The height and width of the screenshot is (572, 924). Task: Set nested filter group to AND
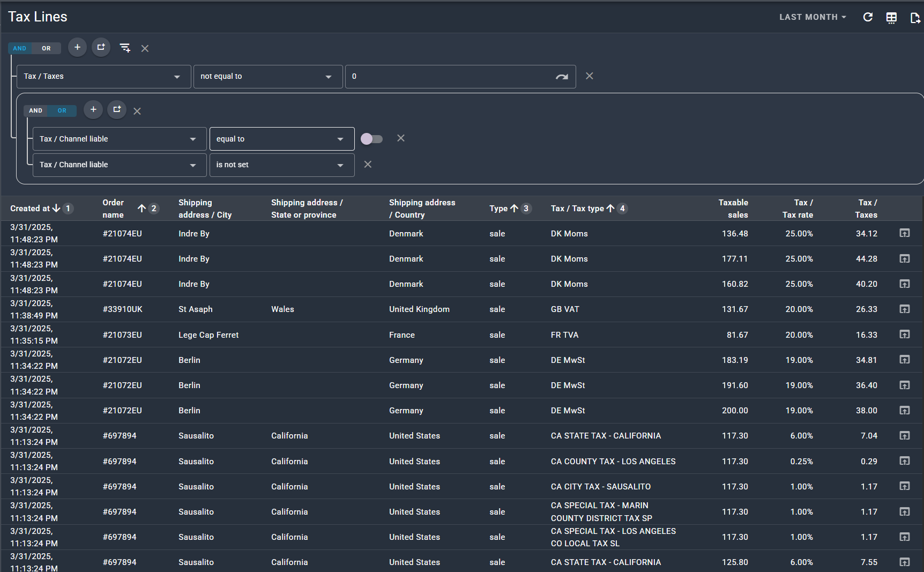36,110
